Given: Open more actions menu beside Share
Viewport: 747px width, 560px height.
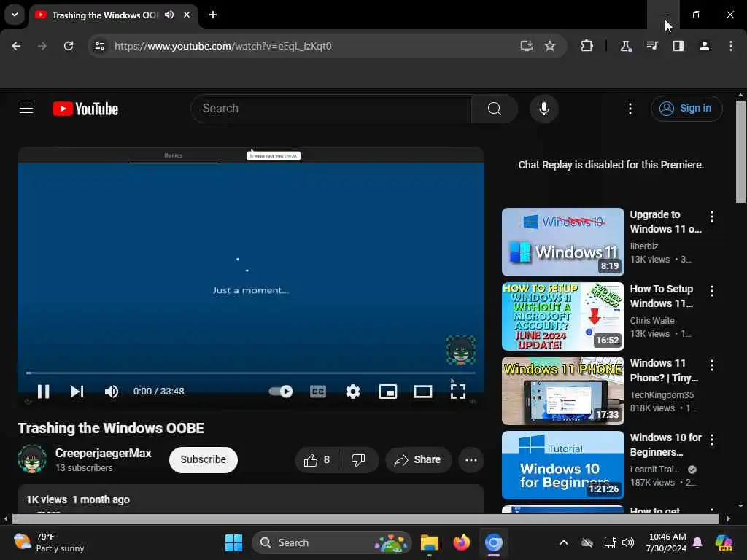Looking at the screenshot, I should (471, 460).
